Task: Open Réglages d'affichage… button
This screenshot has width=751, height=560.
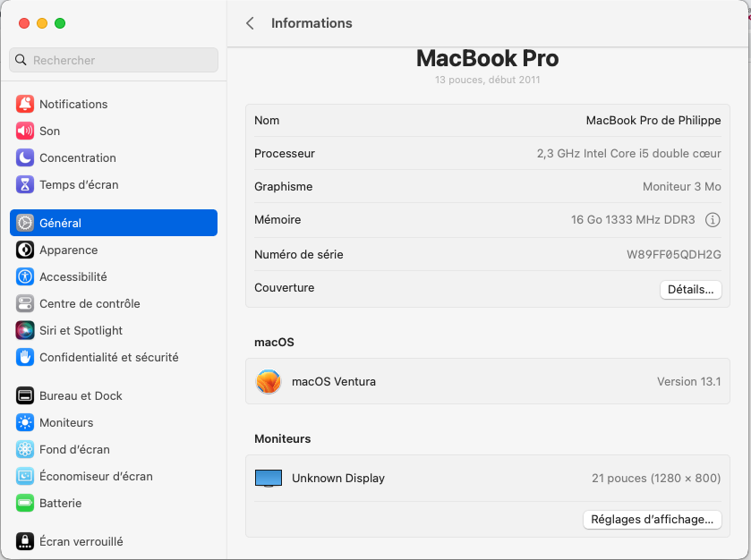Action: click(x=653, y=520)
